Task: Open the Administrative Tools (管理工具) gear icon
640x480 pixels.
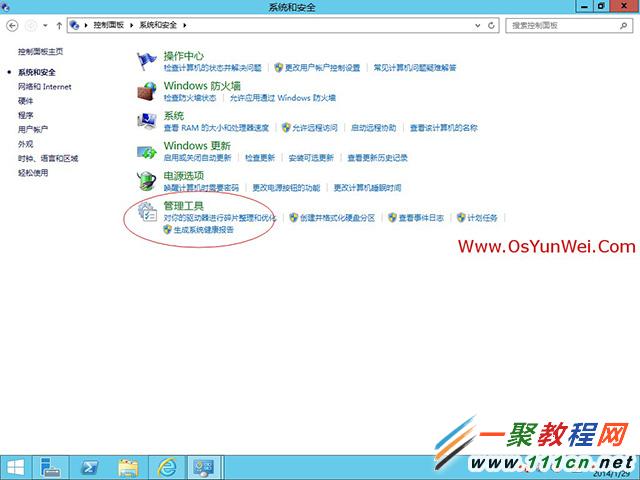Action: coord(147,212)
